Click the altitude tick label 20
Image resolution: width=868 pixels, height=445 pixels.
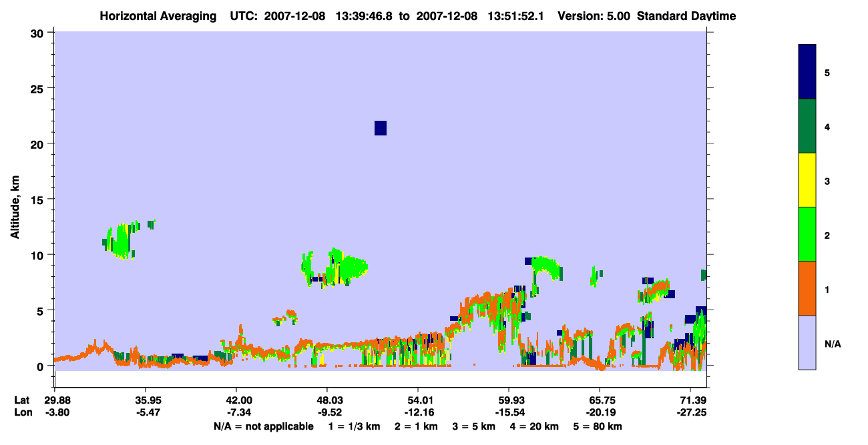pyautogui.click(x=39, y=143)
